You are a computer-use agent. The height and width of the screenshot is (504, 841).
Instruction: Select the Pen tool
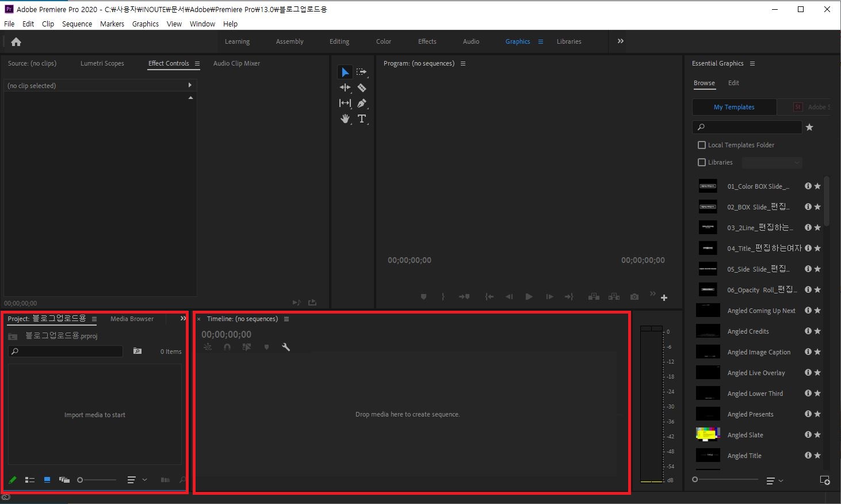361,103
